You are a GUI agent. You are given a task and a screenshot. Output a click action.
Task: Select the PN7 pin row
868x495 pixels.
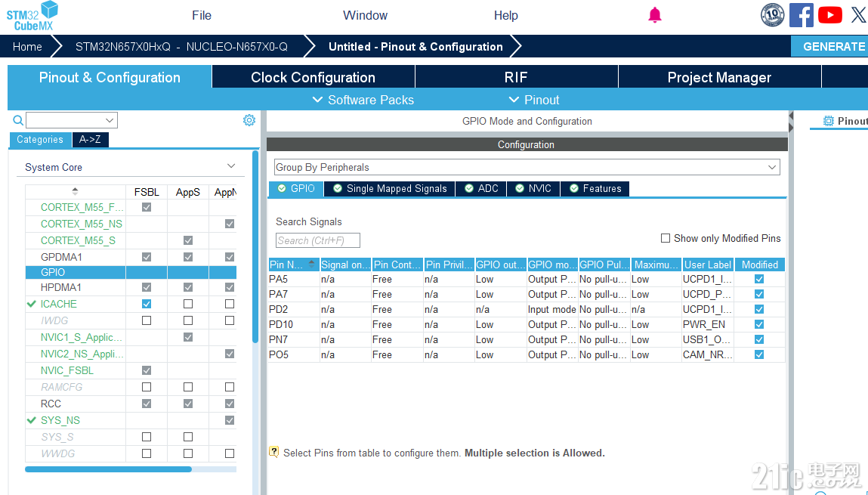coord(526,339)
